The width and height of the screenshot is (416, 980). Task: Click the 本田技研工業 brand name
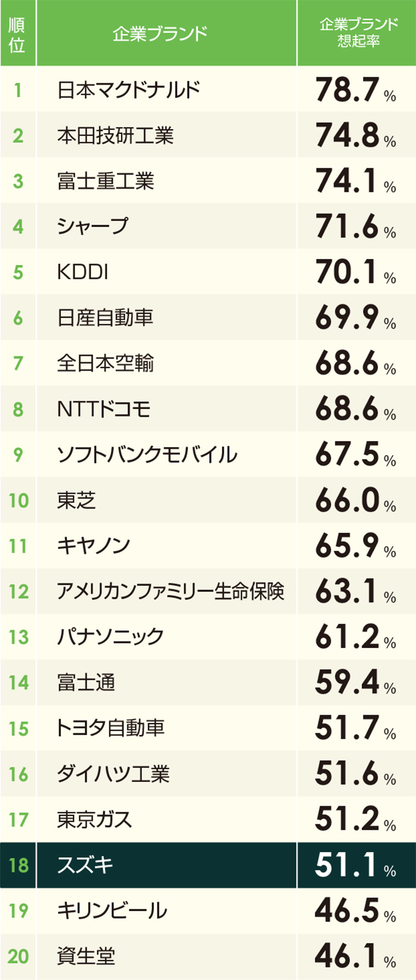(x=115, y=135)
